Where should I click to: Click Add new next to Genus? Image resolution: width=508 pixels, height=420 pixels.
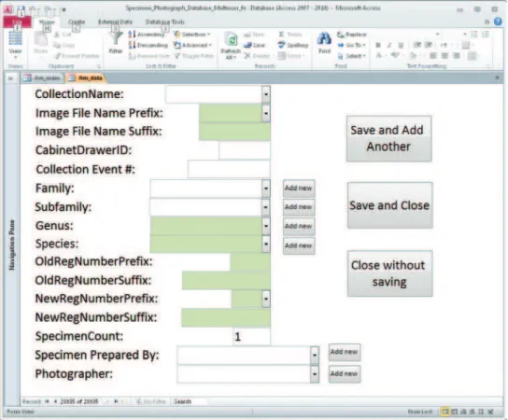click(x=299, y=227)
